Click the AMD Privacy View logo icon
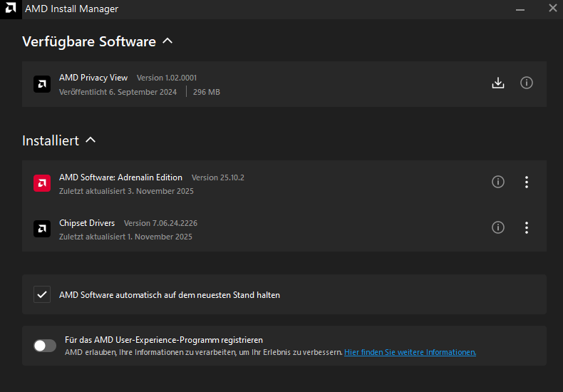The height and width of the screenshot is (392, 563). 42,84
